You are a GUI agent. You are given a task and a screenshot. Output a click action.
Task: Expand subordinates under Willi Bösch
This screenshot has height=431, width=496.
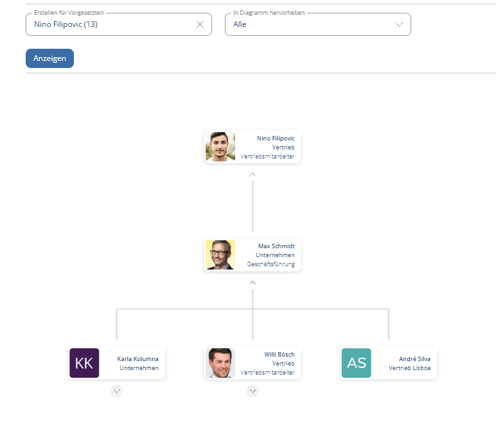click(253, 391)
